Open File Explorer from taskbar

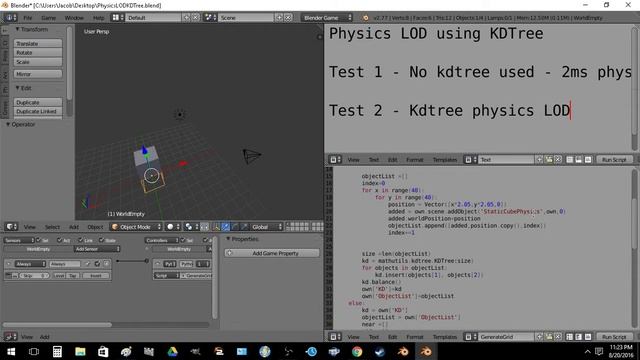click(80, 351)
